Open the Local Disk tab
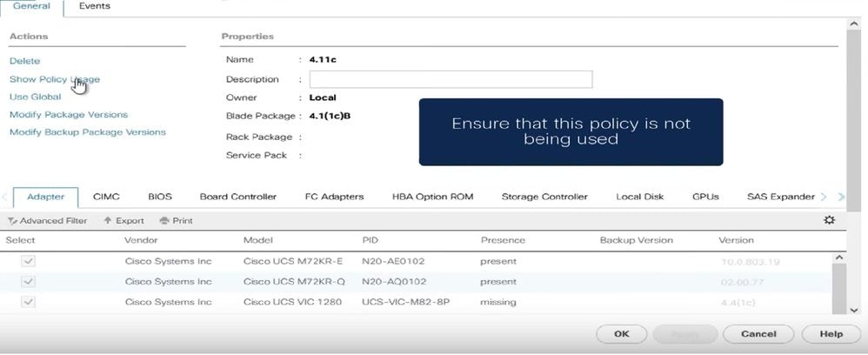This screenshot has width=868, height=355. click(640, 197)
